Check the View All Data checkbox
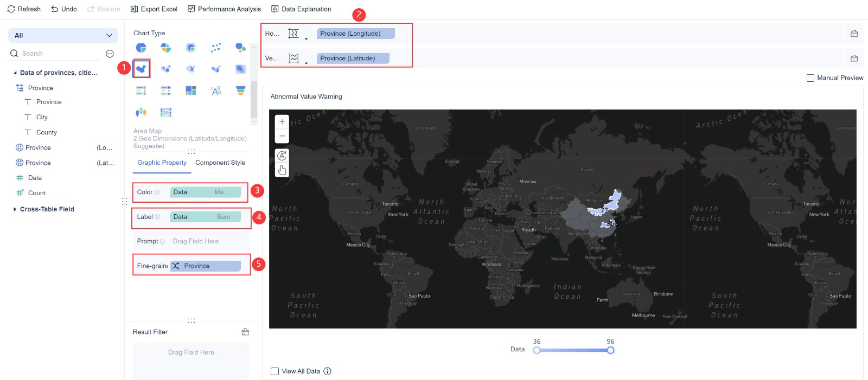This screenshot has width=868, height=380. point(275,371)
